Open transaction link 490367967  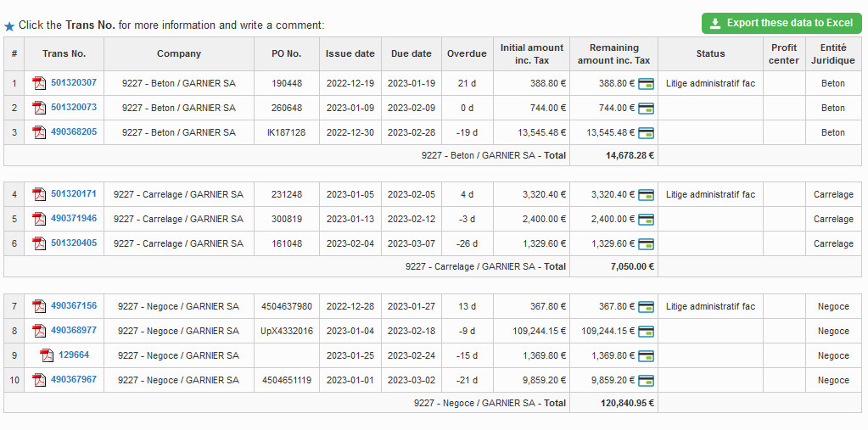click(x=74, y=380)
